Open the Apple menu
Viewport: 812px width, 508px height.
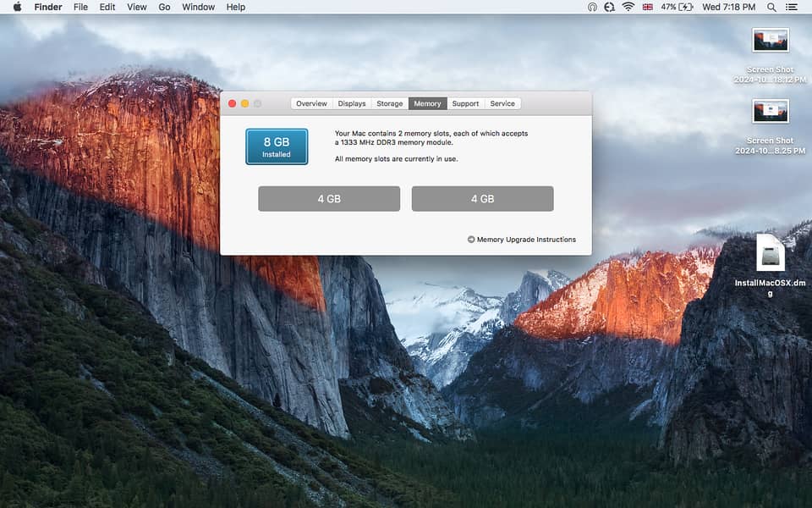click(x=17, y=7)
